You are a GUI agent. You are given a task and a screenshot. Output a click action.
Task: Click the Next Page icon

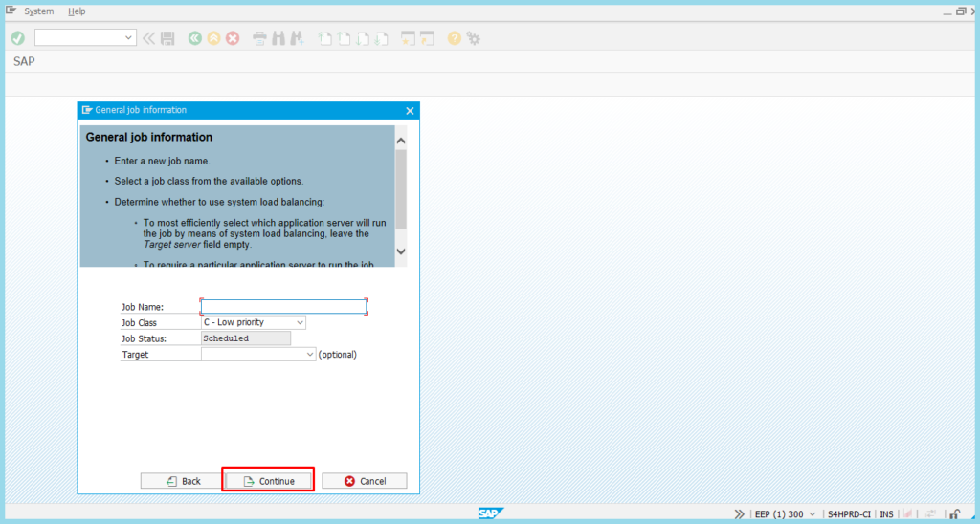click(x=363, y=38)
